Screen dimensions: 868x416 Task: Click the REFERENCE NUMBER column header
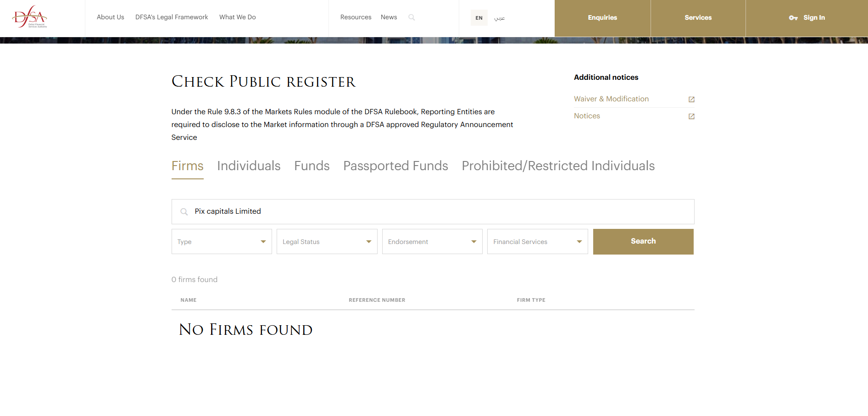point(377,300)
